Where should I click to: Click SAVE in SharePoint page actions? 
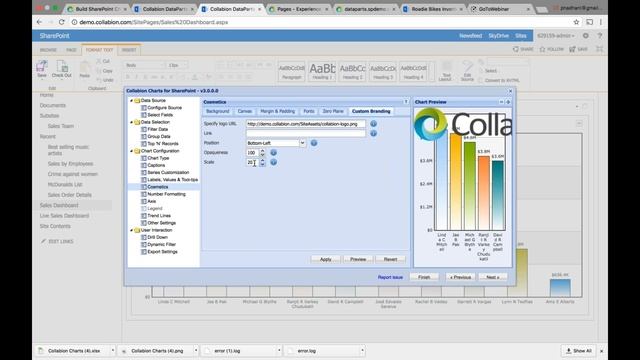(x=578, y=49)
